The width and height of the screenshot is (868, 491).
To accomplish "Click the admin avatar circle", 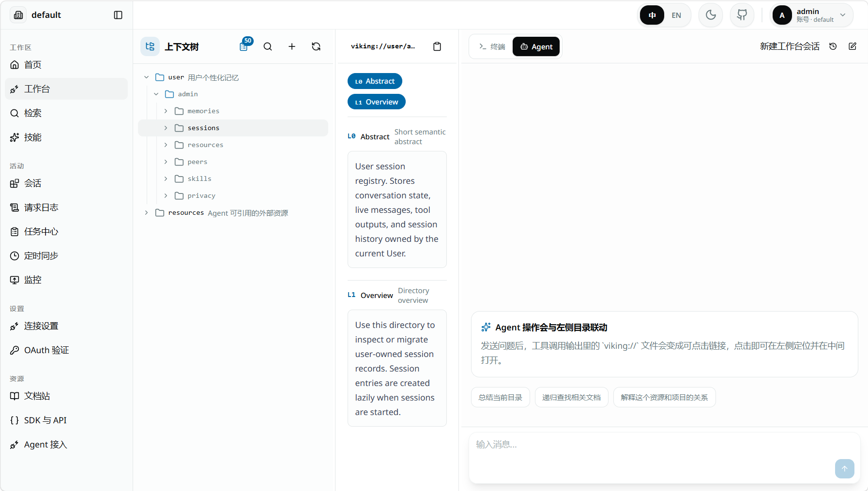I will coord(782,15).
